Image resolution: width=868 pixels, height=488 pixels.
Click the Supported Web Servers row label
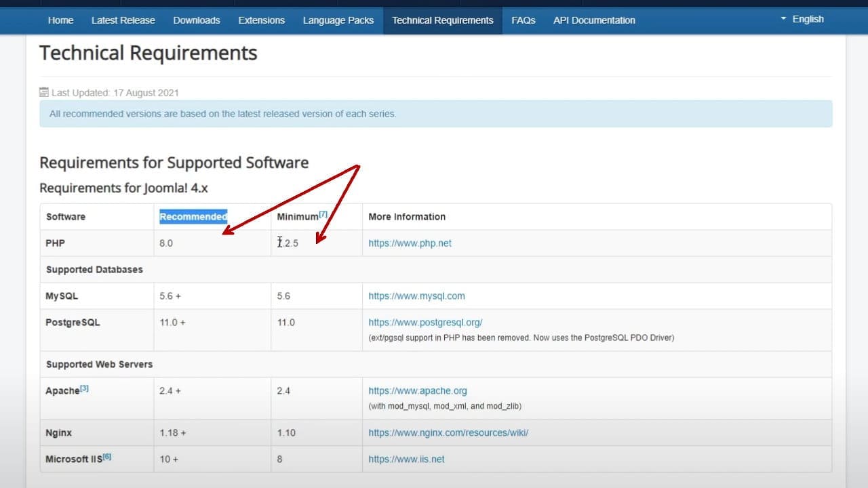[99, 364]
